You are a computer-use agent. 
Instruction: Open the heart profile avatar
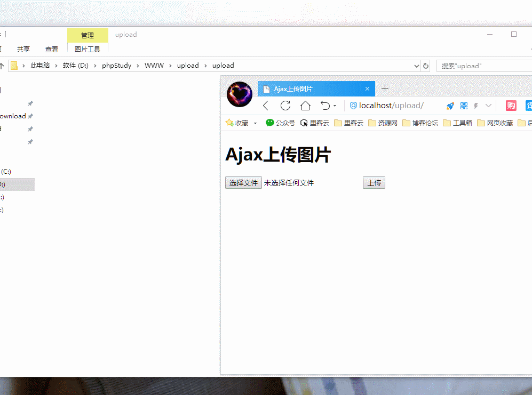coord(240,94)
